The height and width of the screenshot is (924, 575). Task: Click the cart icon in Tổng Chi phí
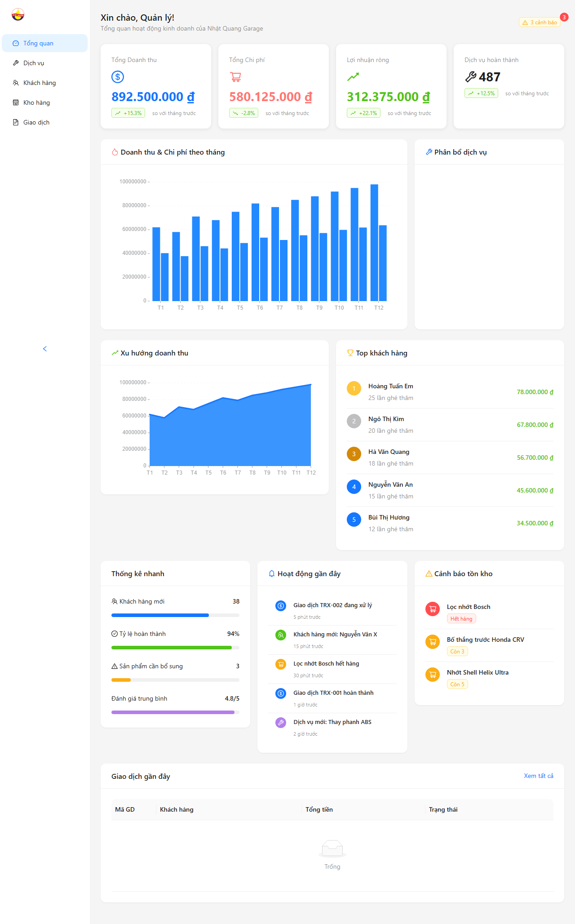tap(235, 77)
